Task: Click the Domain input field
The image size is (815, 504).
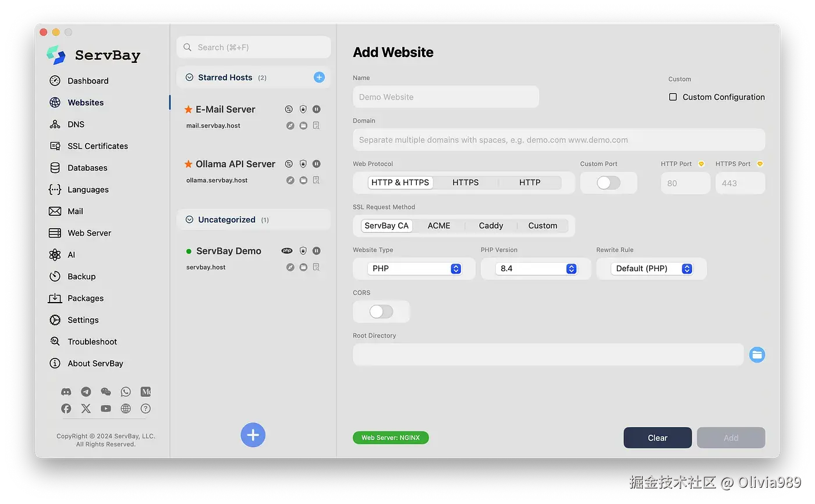Action: click(x=559, y=140)
